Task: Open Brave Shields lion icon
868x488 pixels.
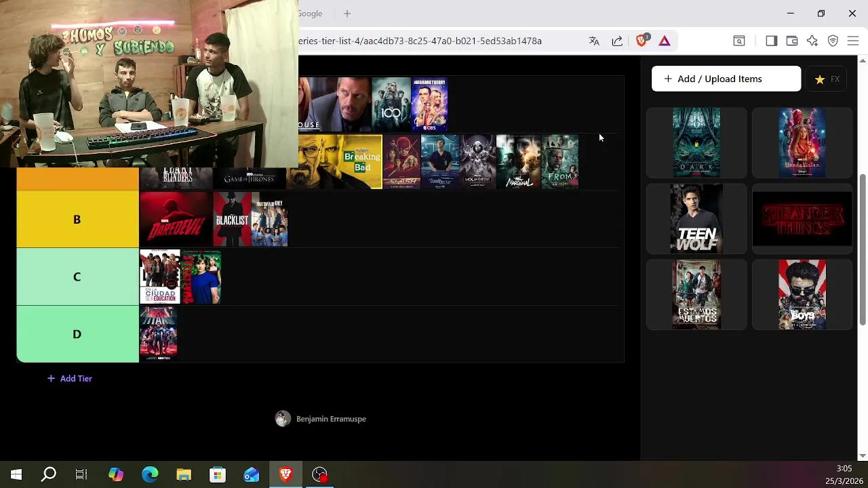Action: 642,41
